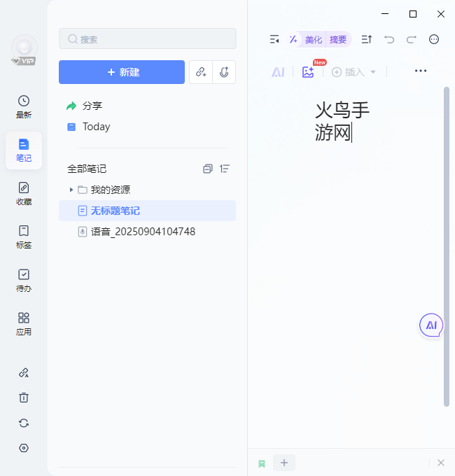Open the circled more-options menu

[434, 39]
